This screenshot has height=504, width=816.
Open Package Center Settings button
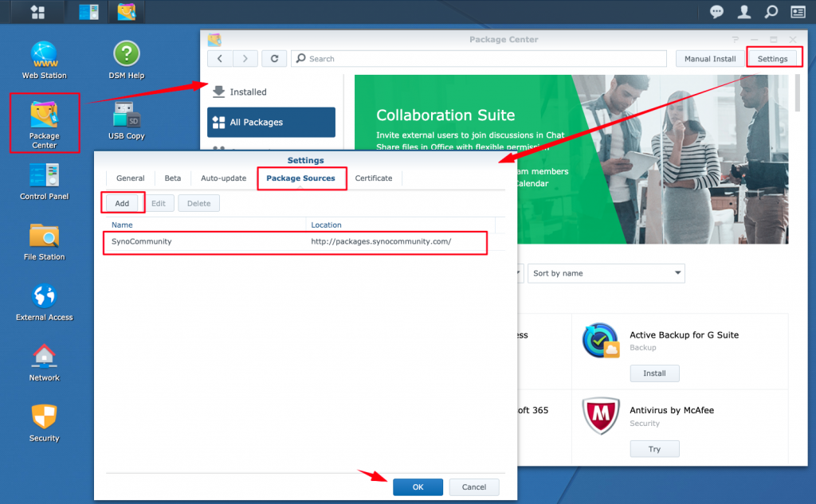click(x=772, y=59)
